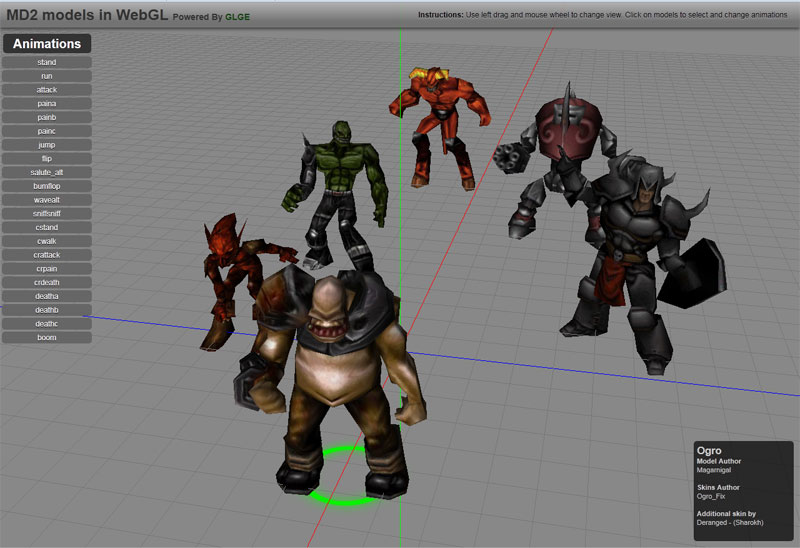Click the Ogro title in info panel
Viewport: 800px width, 548px height.
[709, 451]
